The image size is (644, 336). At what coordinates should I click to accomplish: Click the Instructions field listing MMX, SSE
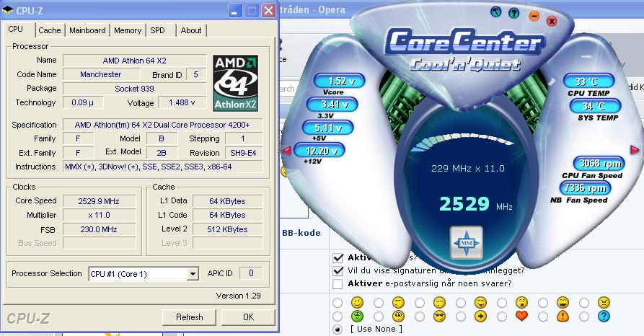pos(162,167)
